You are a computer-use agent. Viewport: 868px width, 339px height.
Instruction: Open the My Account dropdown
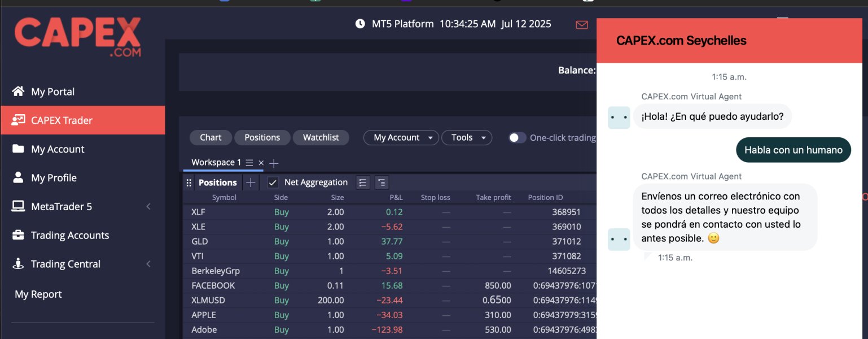401,138
